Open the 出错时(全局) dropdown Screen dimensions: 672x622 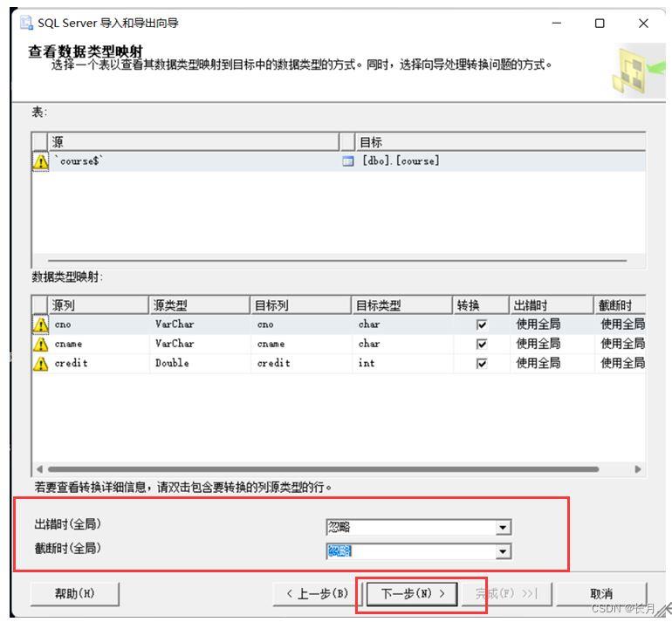[x=502, y=527]
